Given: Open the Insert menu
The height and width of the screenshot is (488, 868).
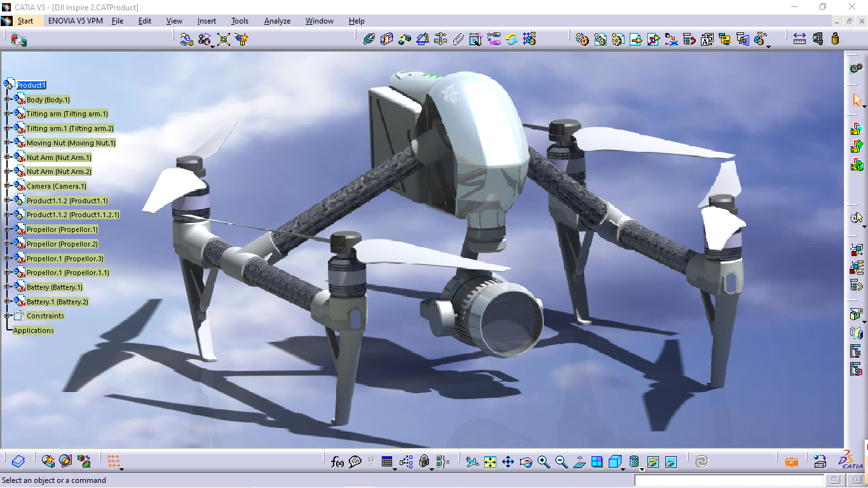Looking at the screenshot, I should (x=207, y=21).
